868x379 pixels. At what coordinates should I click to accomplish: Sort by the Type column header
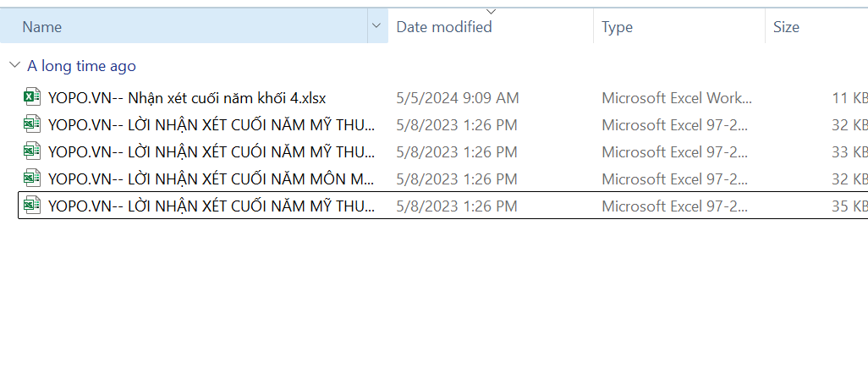coord(618,27)
